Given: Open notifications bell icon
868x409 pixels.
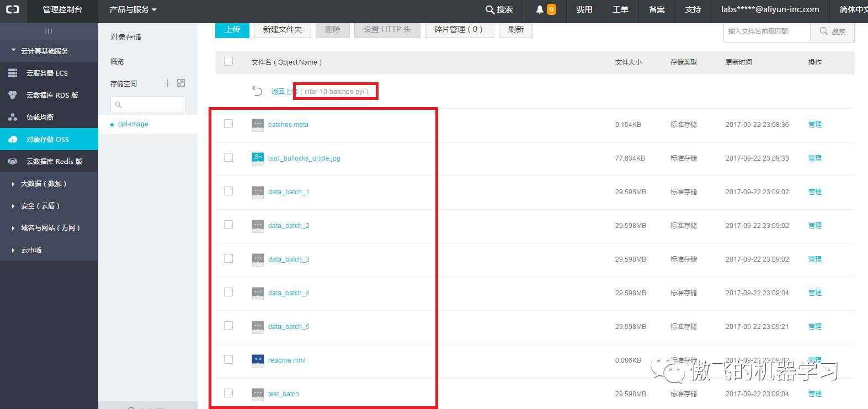Looking at the screenshot, I should 540,9.
